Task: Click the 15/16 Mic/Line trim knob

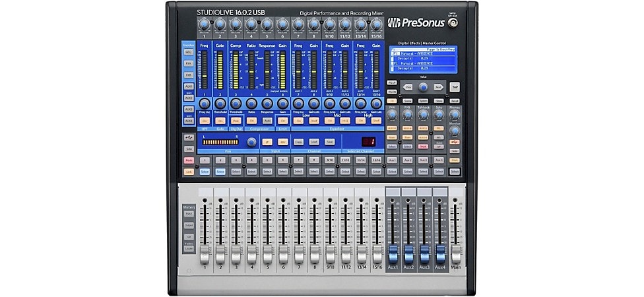Action: point(376,24)
